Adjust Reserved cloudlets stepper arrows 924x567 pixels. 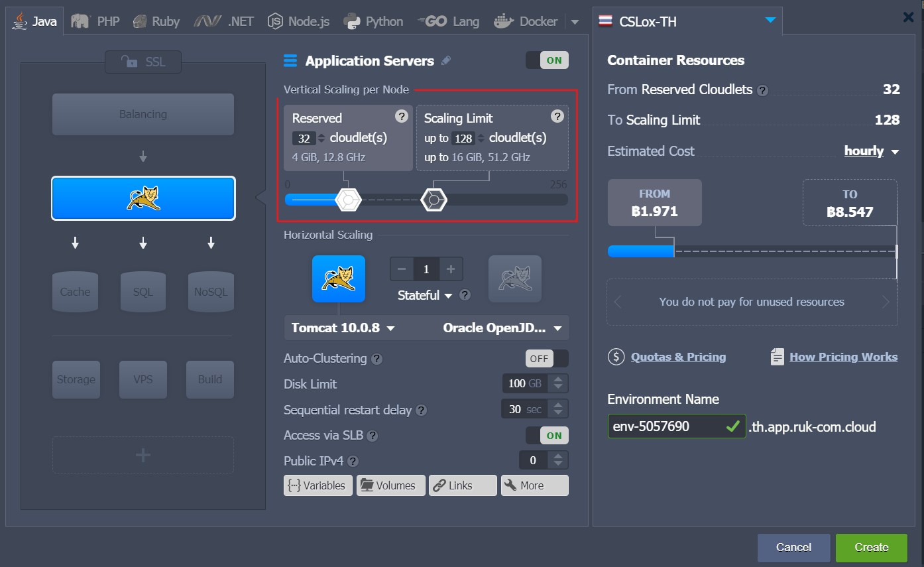(321, 139)
